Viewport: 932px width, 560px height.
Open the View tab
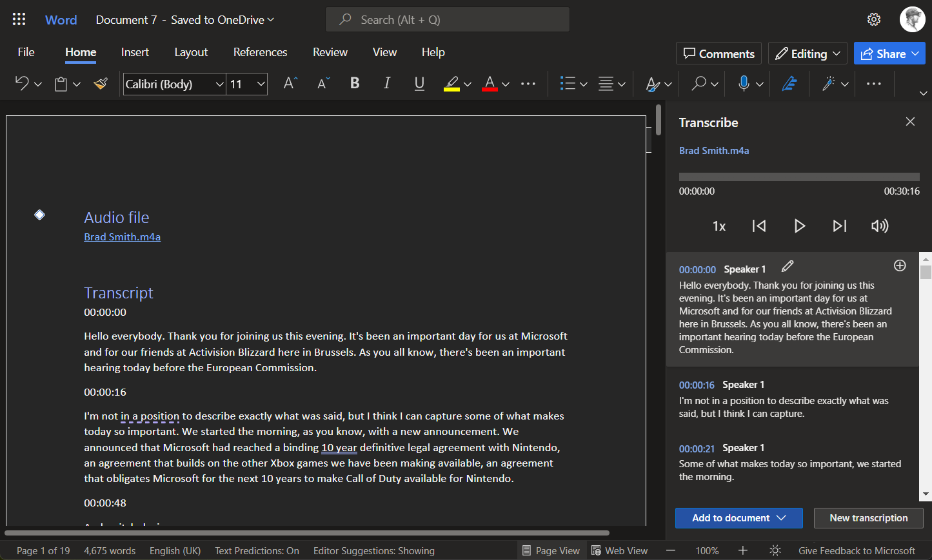[384, 52]
